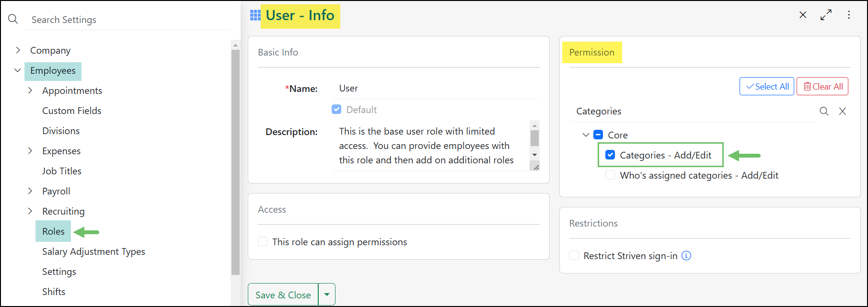The height and width of the screenshot is (307, 868).
Task: Expand the Expenses submenu
Action: pos(30,151)
